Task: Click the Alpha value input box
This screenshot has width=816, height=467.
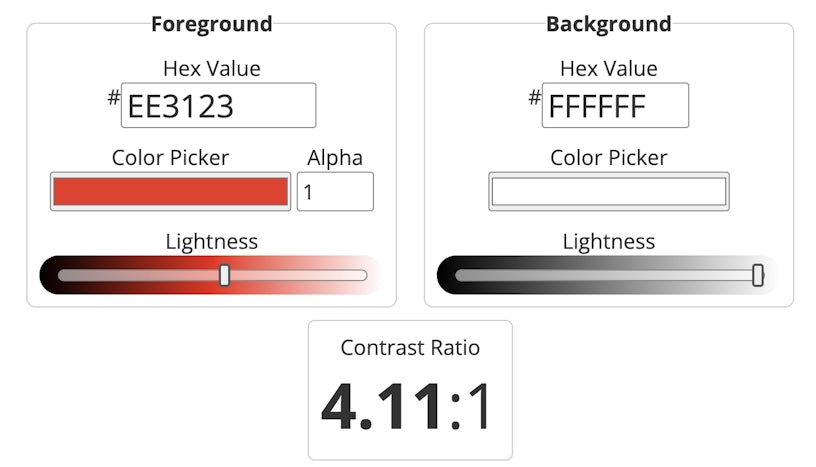Action: click(x=335, y=191)
